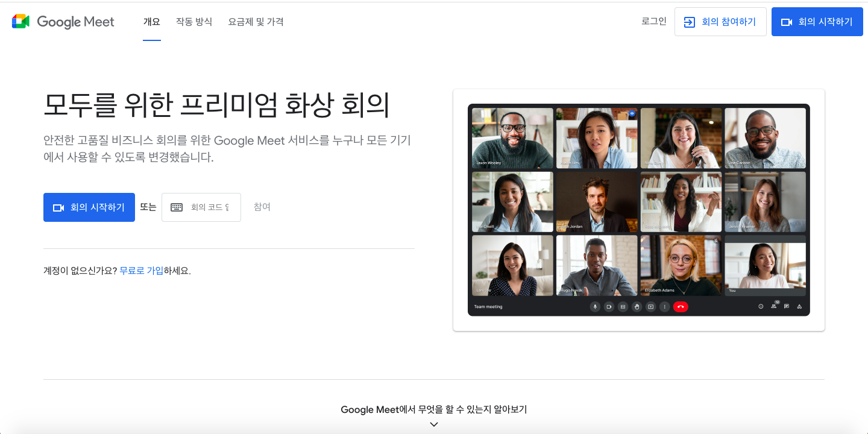The width and height of the screenshot is (868, 434).
Task: Click 'Google Meet에서 무엇을 할 수 있는지 알아보기' text
Action: tap(434, 409)
